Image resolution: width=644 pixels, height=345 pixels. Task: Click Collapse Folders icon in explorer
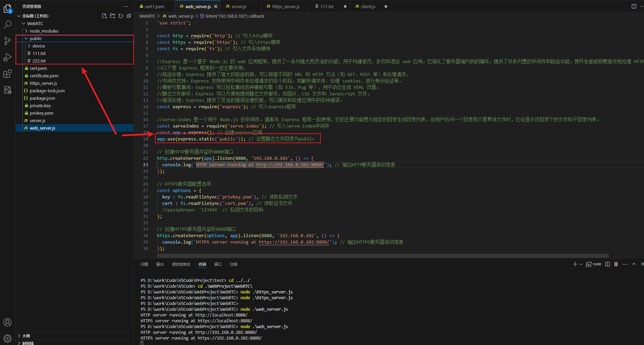coord(129,16)
